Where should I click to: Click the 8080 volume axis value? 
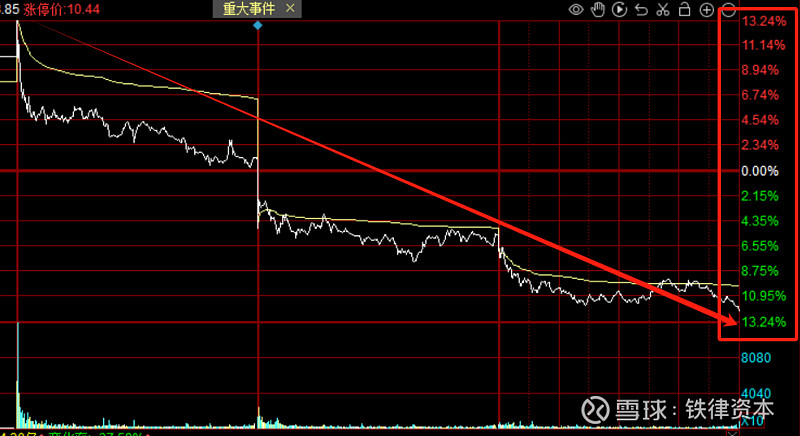click(x=756, y=358)
